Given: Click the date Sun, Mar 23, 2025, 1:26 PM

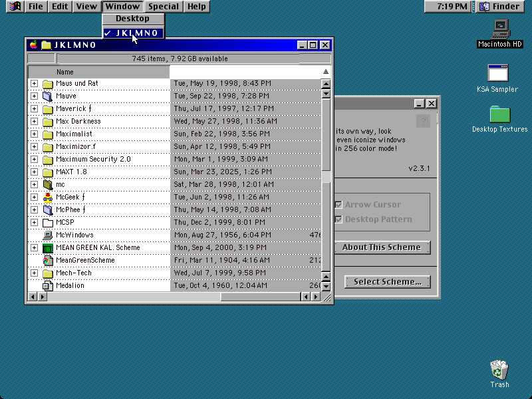Looking at the screenshot, I should click(x=223, y=172).
